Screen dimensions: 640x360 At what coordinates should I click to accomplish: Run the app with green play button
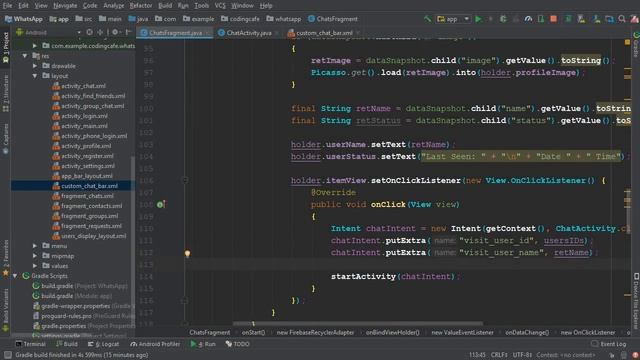click(478, 19)
